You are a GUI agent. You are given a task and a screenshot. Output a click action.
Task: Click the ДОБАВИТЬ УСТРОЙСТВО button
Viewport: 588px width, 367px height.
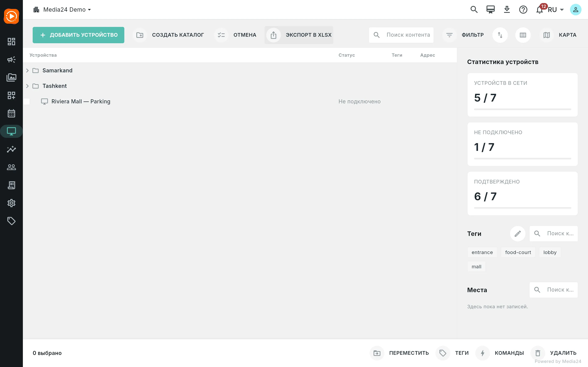pyautogui.click(x=78, y=35)
